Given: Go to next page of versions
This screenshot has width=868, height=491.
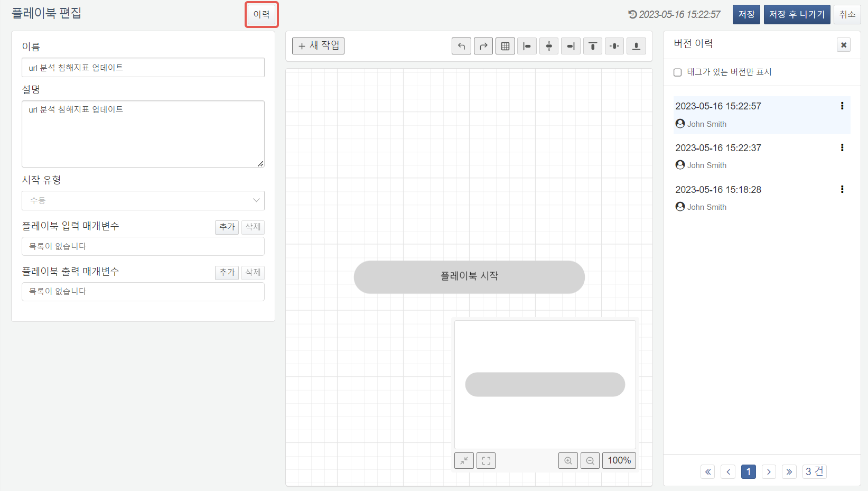Looking at the screenshot, I should point(769,471).
